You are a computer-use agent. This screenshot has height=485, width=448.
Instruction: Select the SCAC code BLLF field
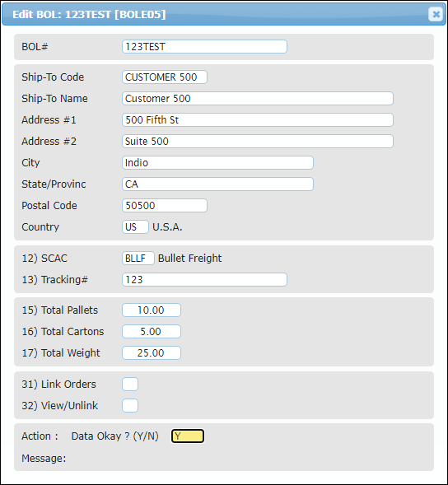[x=138, y=259]
